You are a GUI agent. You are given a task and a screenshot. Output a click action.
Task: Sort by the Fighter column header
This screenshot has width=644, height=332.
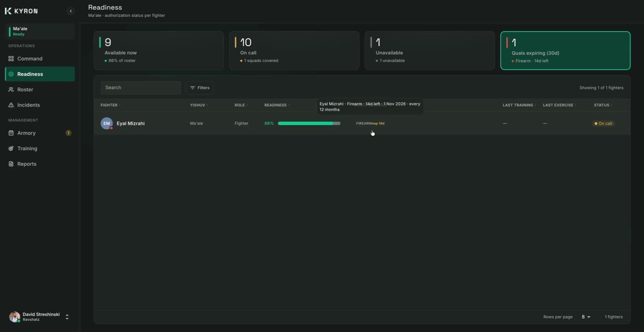coord(111,105)
